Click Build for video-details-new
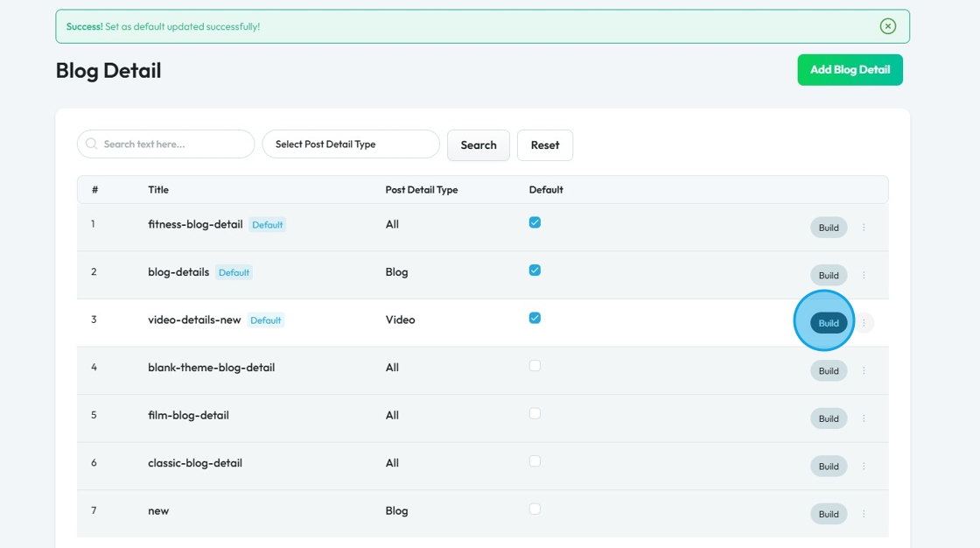Image resolution: width=980 pixels, height=548 pixels. (829, 323)
